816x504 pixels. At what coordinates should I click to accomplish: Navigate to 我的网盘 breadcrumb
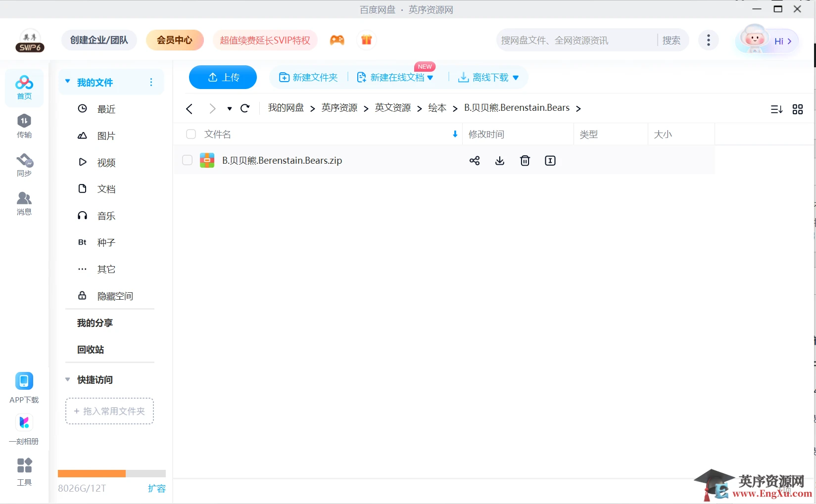(286, 108)
